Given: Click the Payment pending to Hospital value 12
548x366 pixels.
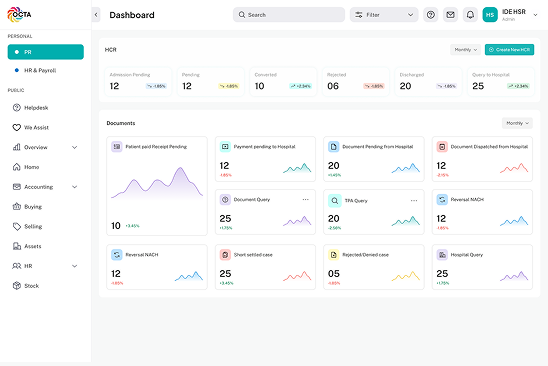Looking at the screenshot, I should point(224,166).
